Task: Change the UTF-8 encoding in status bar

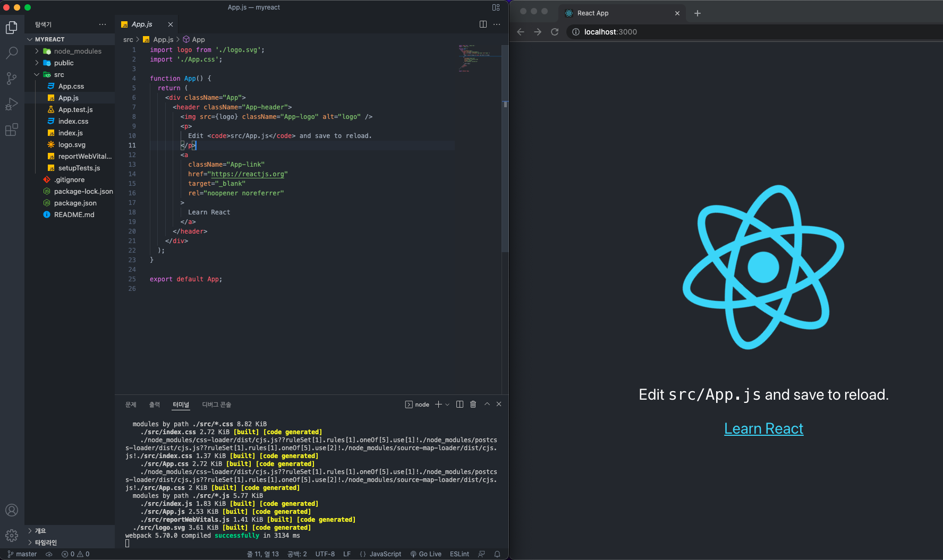Action: [x=325, y=554]
